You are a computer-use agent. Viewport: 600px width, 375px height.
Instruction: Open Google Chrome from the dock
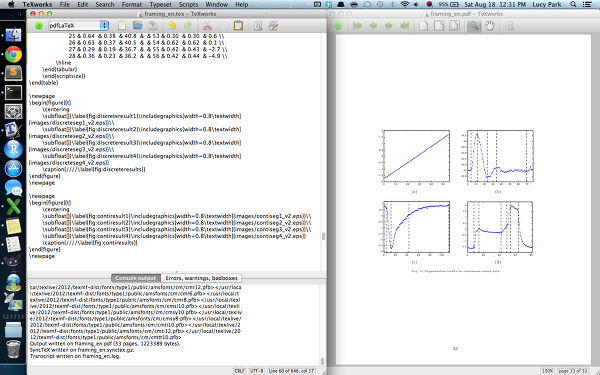coord(13,54)
